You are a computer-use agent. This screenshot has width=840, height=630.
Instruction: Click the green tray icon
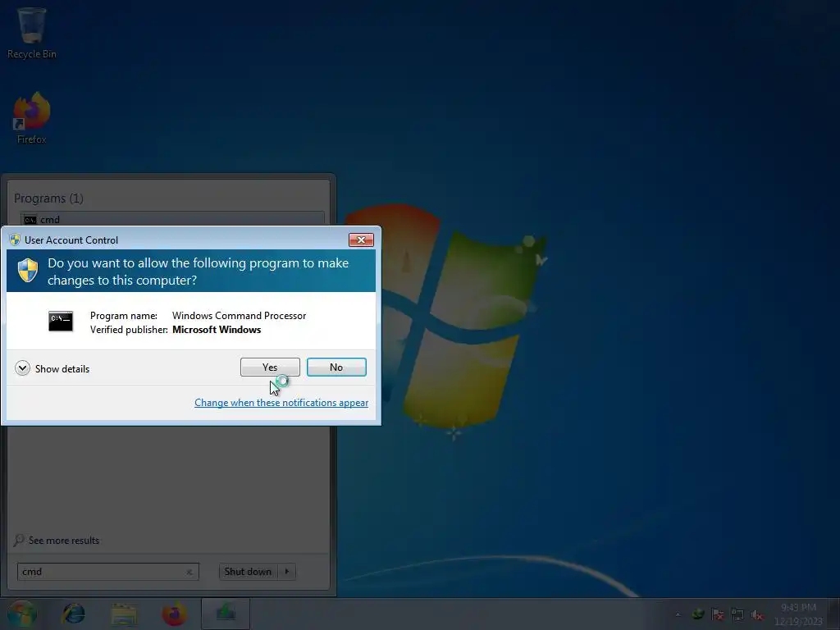tap(698, 614)
